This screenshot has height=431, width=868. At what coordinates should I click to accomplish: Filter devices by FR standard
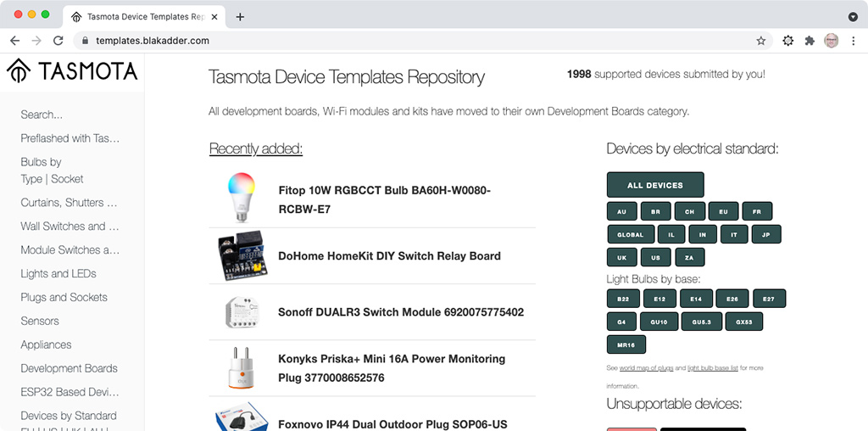pyautogui.click(x=757, y=211)
